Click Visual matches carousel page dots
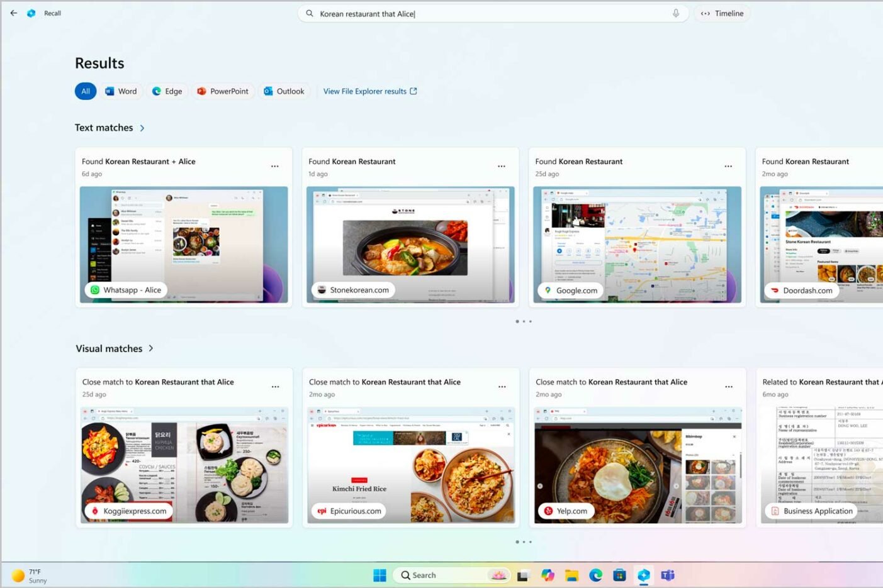The width and height of the screenshot is (883, 588). click(x=524, y=541)
